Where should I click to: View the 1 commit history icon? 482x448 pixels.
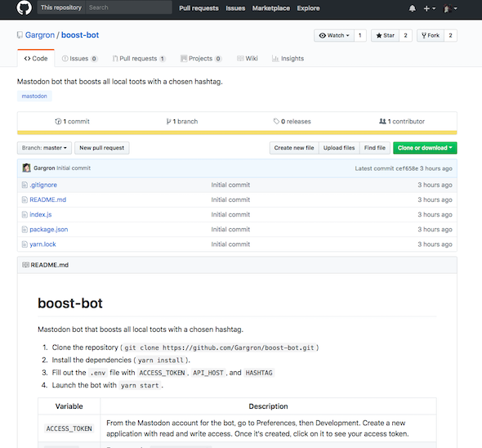[x=58, y=122]
